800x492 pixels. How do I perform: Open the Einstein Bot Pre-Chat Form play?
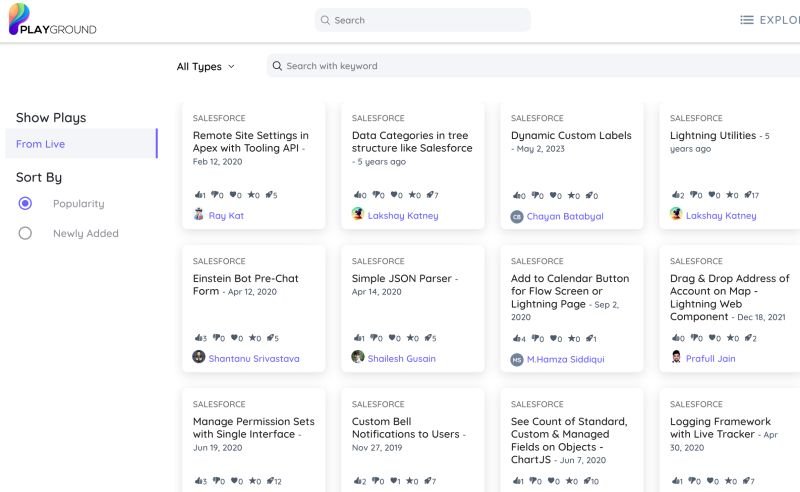tap(245, 284)
